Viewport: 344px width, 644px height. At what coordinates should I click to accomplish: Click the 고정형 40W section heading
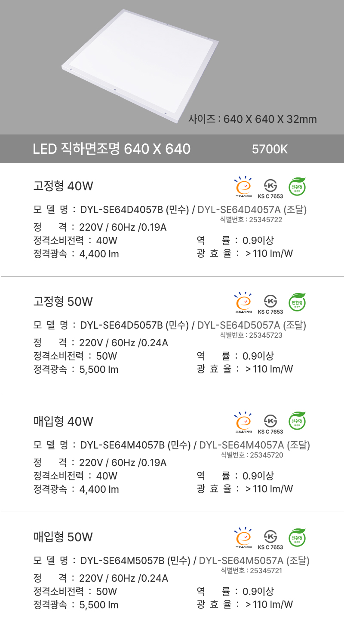tap(63, 186)
